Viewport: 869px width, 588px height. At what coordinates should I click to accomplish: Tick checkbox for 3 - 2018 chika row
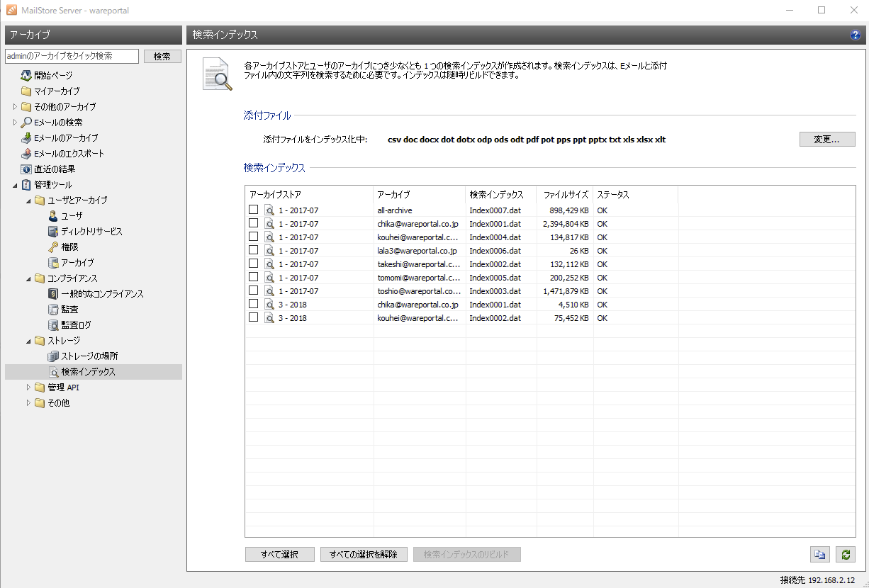pos(253,305)
